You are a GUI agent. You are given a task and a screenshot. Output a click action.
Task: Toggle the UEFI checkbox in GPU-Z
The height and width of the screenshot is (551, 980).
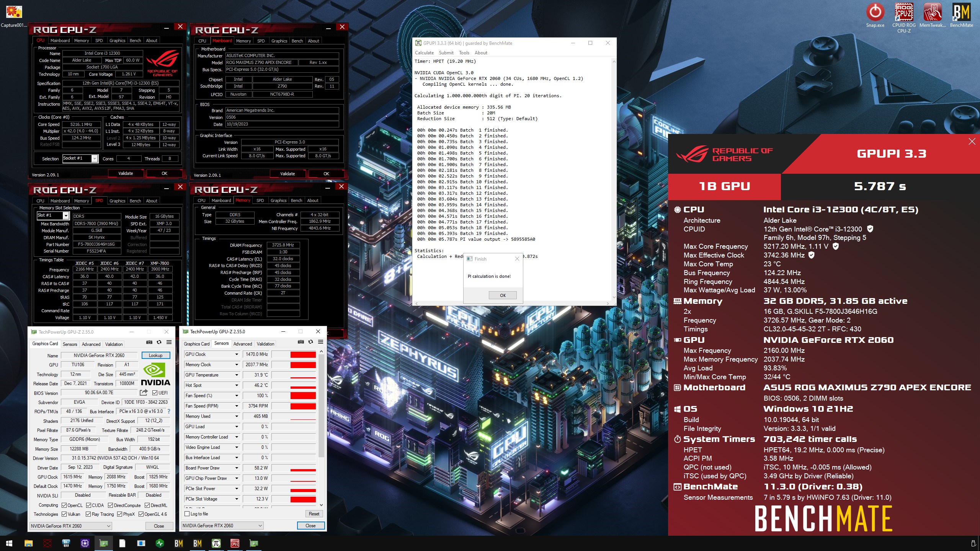(x=155, y=393)
